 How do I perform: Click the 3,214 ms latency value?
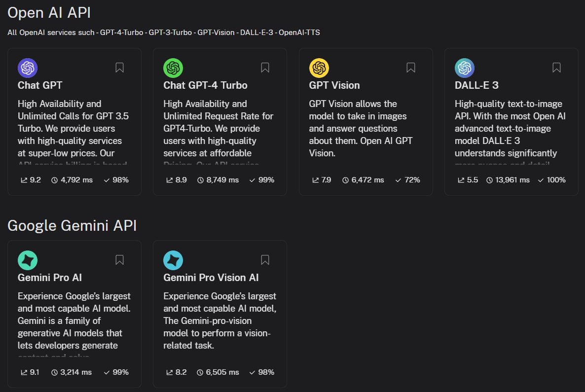coord(76,372)
